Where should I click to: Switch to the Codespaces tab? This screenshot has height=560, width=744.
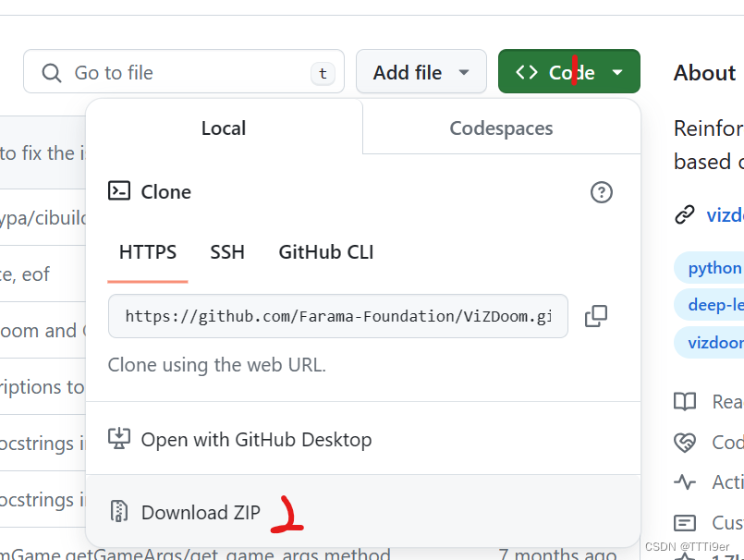tap(501, 128)
